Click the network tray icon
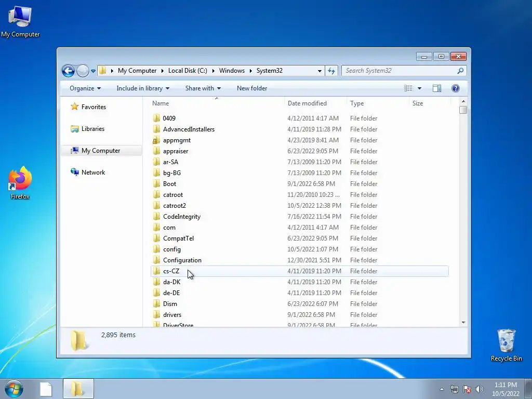 coord(454,389)
